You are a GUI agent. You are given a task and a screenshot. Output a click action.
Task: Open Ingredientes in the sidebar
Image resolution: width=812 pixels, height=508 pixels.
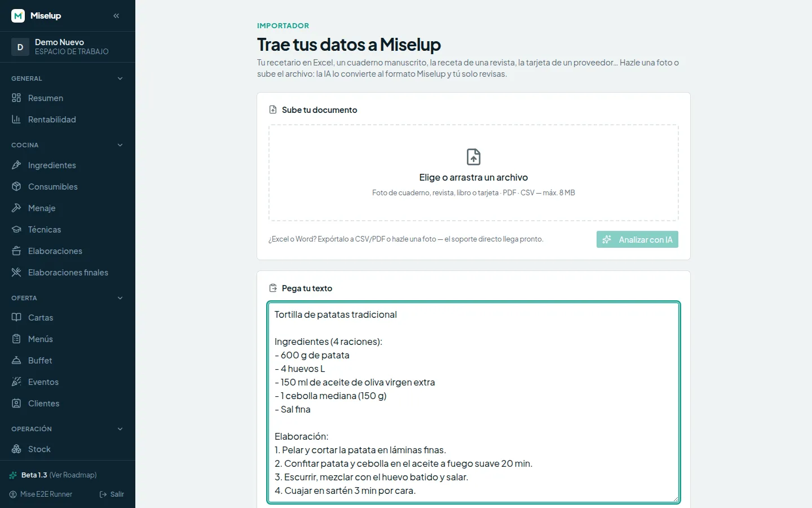pyautogui.click(x=68, y=165)
